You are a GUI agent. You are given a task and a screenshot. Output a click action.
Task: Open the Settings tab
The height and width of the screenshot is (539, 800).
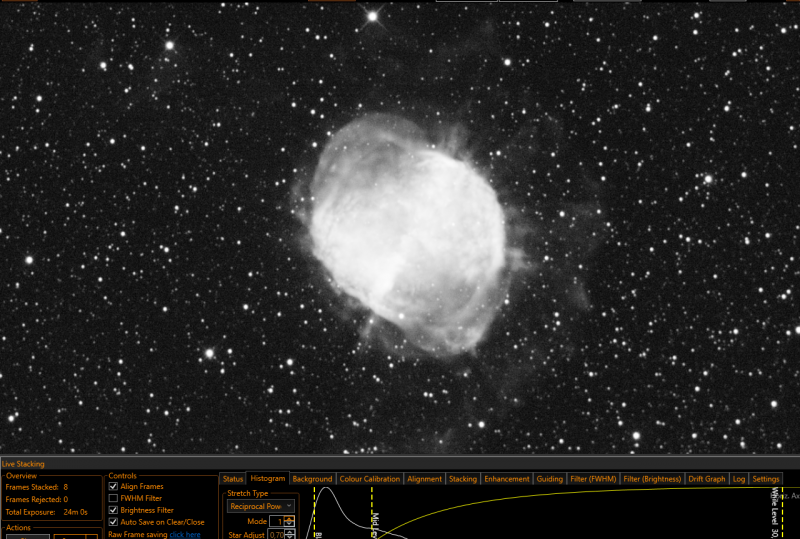click(x=766, y=479)
